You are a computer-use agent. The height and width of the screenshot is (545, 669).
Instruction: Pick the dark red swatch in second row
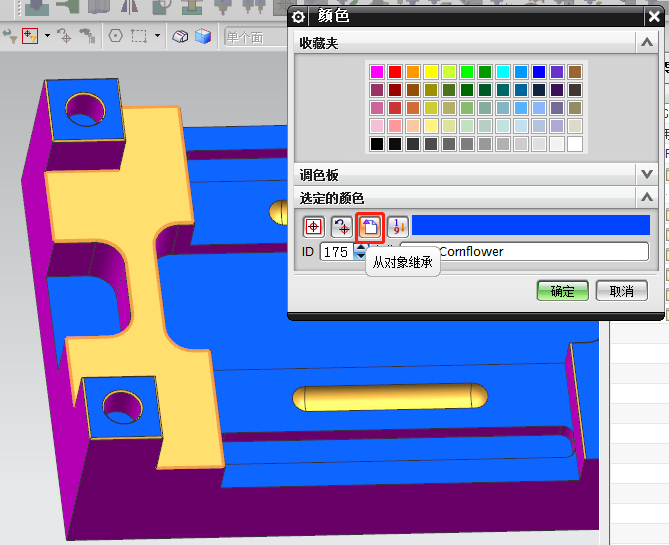coord(395,90)
